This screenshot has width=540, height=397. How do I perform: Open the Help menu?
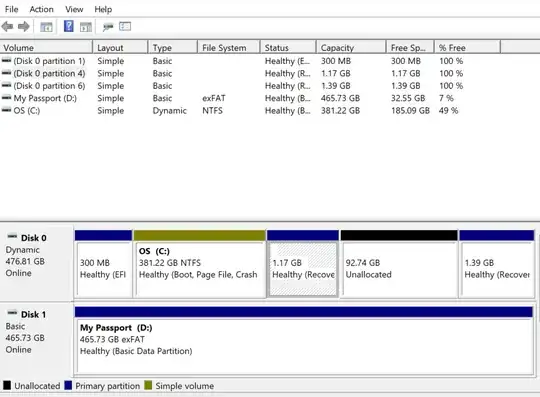coord(103,9)
